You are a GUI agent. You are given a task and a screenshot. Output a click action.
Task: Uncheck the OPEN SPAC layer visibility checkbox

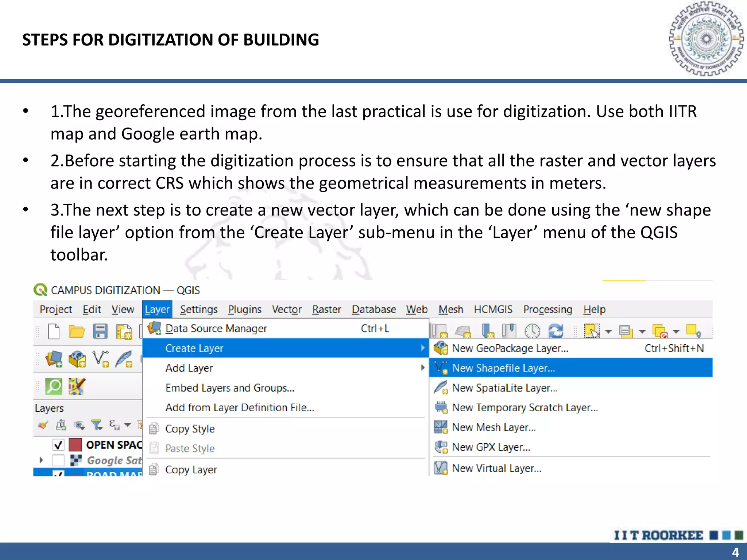click(x=58, y=445)
